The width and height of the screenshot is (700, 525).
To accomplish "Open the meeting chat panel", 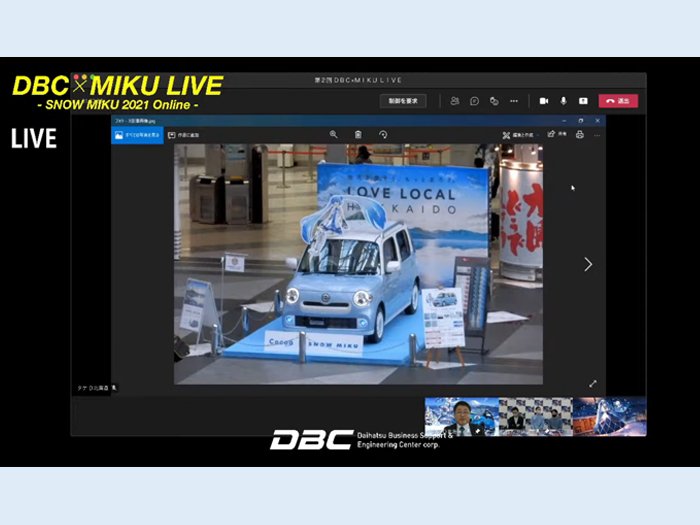I will (x=474, y=101).
